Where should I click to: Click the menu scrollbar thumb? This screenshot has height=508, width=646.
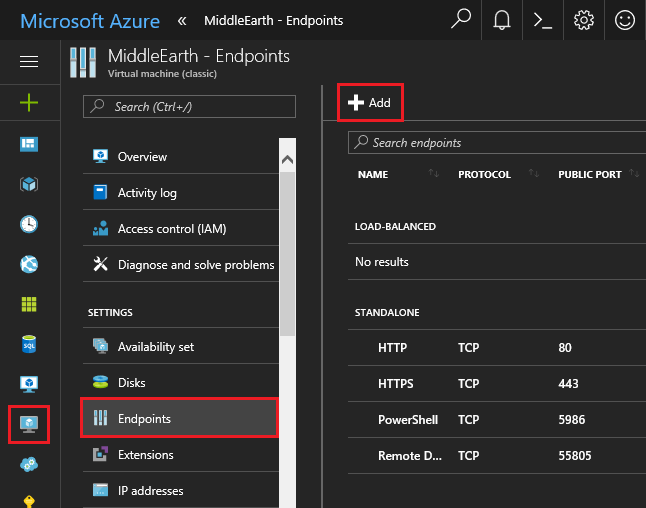[288, 253]
